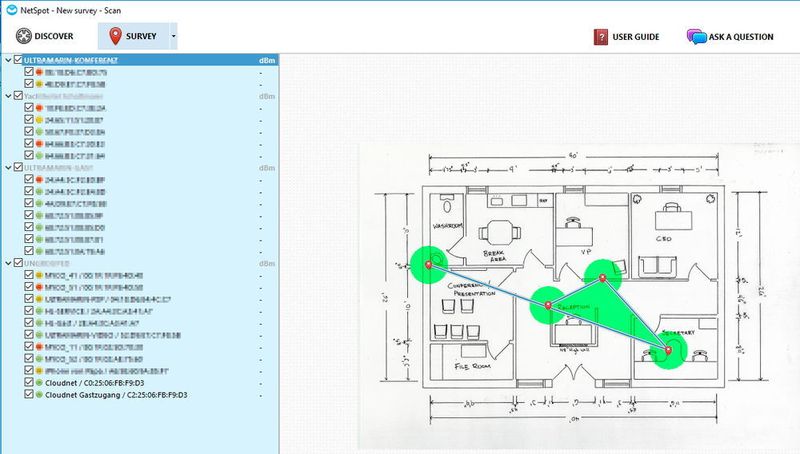Select the Cloudnet / C0:25:06:FB:F9:D3 entry
Screen dimensions: 800x454
[x=94, y=383]
